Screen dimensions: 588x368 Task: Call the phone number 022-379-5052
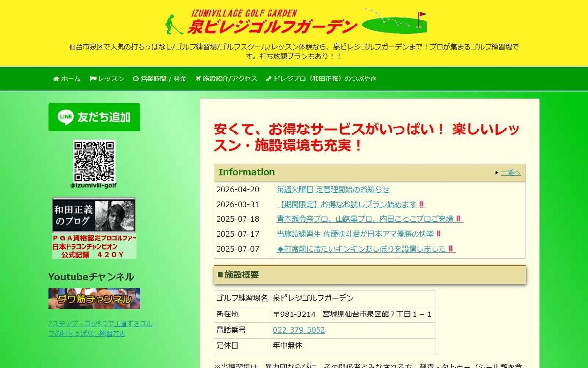coord(299,330)
